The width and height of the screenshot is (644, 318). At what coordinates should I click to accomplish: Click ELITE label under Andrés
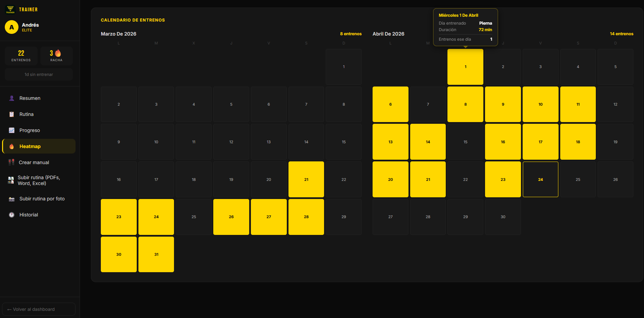tap(27, 30)
